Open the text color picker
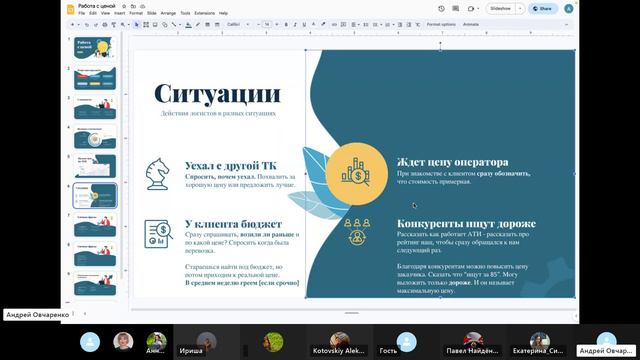Image resolution: width=640 pixels, height=360 pixels. tap(313, 24)
